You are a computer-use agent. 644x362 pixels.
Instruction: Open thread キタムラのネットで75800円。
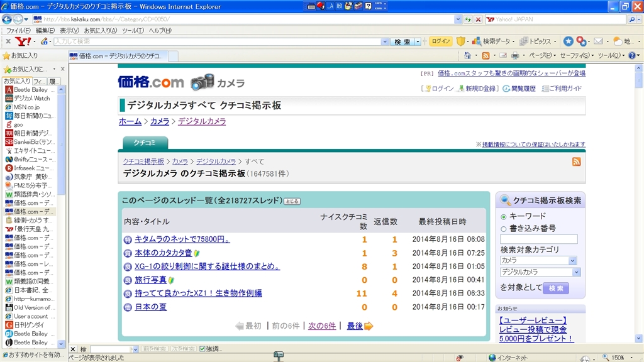182,239
